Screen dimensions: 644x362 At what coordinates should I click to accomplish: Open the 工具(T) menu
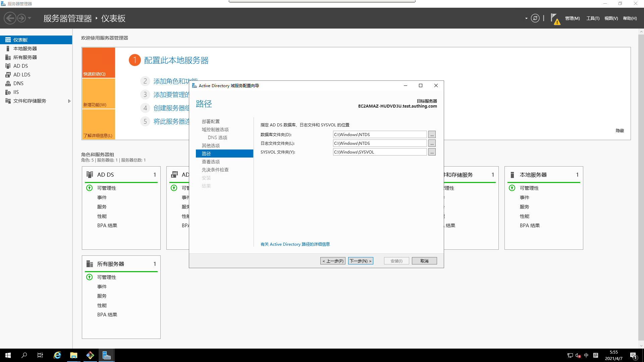pos(593,18)
